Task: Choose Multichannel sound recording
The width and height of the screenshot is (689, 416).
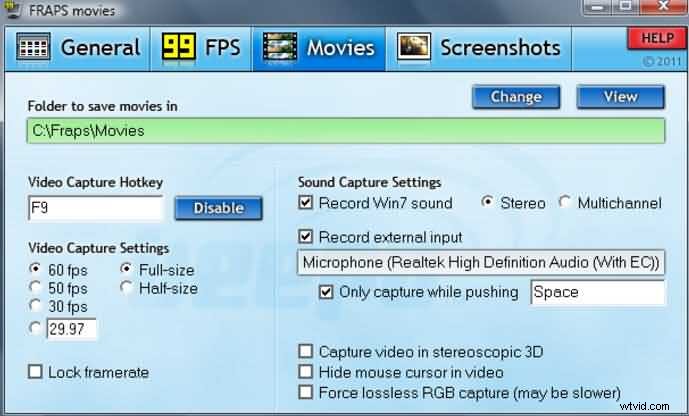Action: point(565,203)
